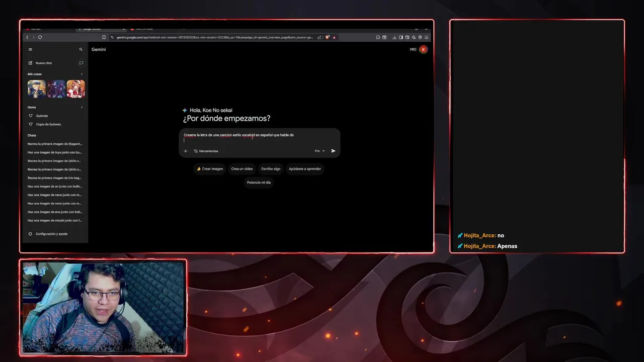
Task: Open first Mis cosas thumbnail with blonde character
Action: [36, 89]
